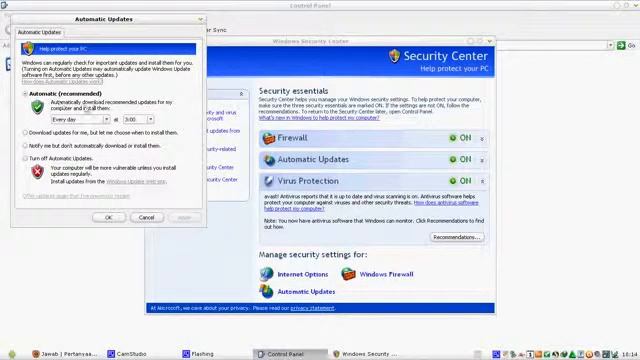Click the shield icon in Help protect your PC banner
The width and height of the screenshot is (640, 360).
28,49
